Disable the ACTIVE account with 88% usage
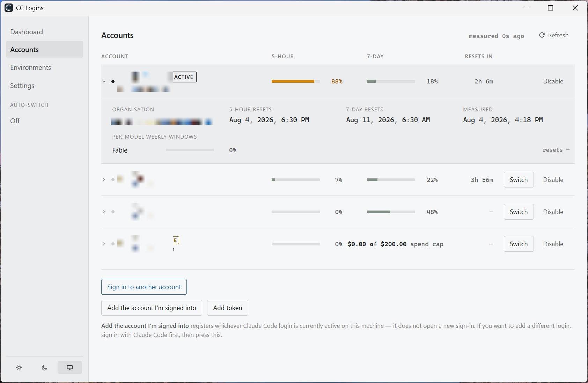 click(x=553, y=81)
